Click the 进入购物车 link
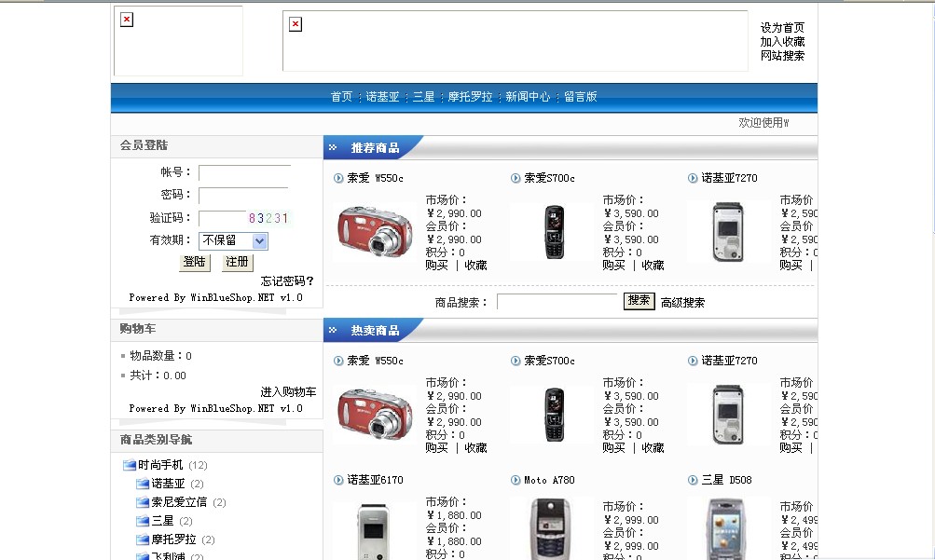 (x=288, y=392)
